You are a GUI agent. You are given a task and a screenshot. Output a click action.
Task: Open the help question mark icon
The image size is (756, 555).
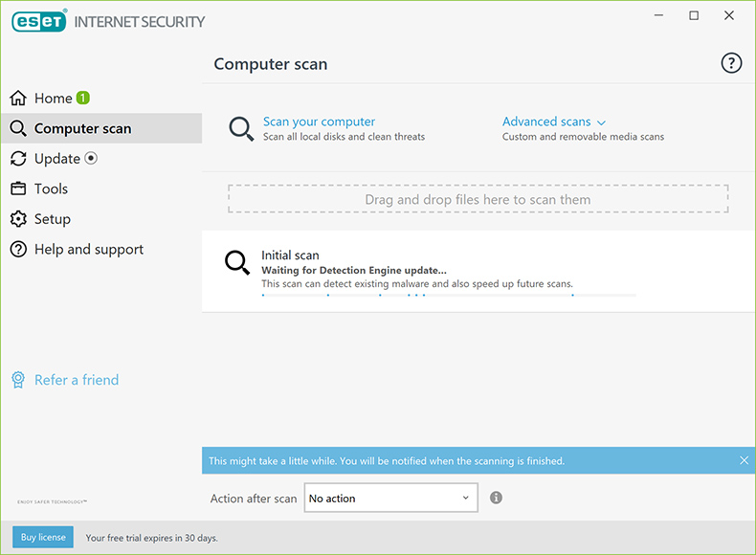pos(731,63)
